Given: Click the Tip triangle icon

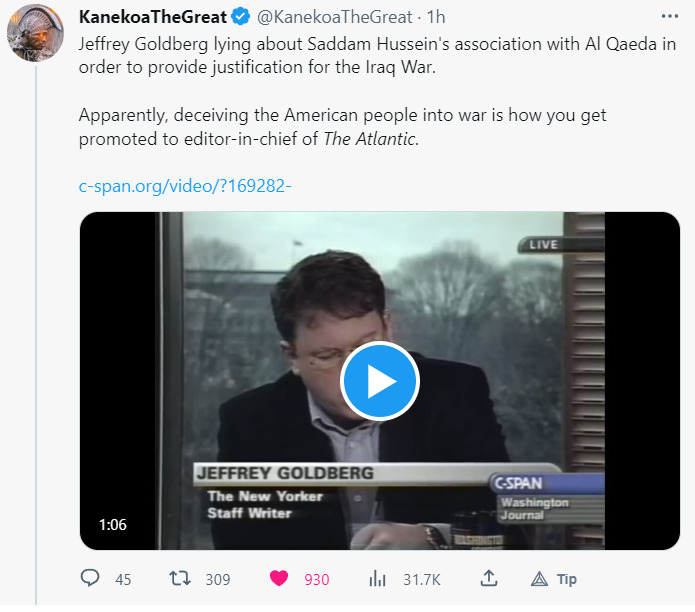Looking at the screenshot, I should pyautogui.click(x=538, y=579).
